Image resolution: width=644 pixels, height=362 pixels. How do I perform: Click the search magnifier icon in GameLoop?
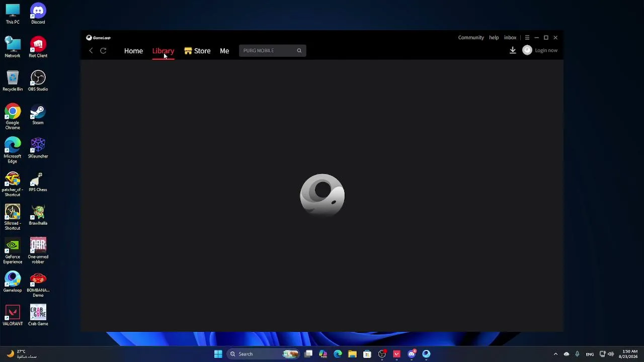(299, 50)
